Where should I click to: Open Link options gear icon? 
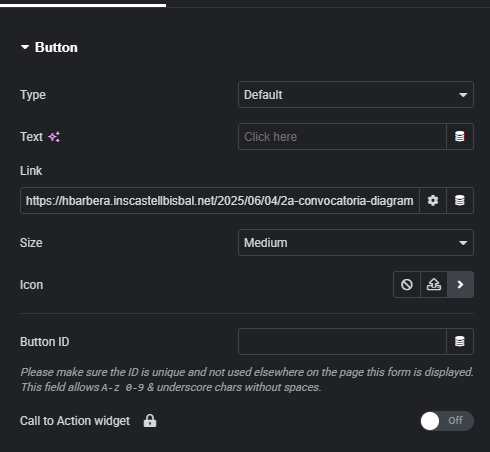pyautogui.click(x=433, y=201)
